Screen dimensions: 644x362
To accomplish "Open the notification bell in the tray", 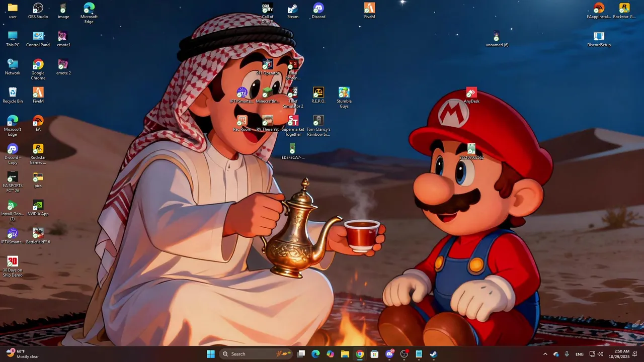I will click(635, 354).
